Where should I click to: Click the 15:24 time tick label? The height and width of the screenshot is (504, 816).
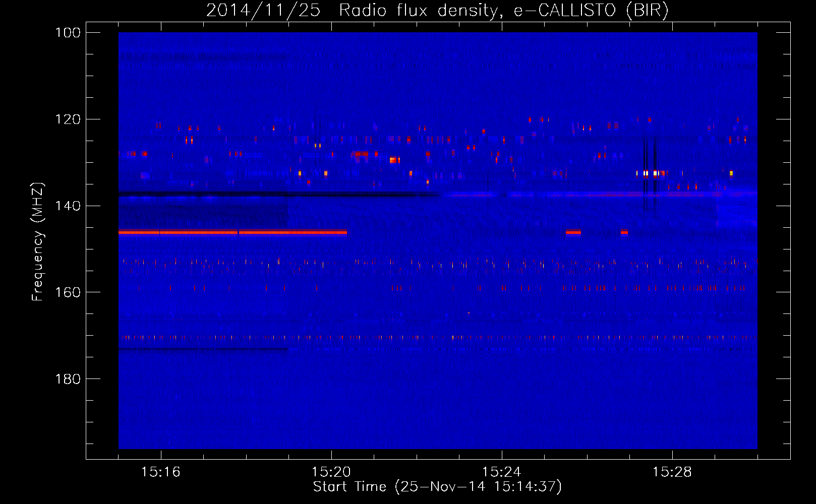(x=502, y=472)
